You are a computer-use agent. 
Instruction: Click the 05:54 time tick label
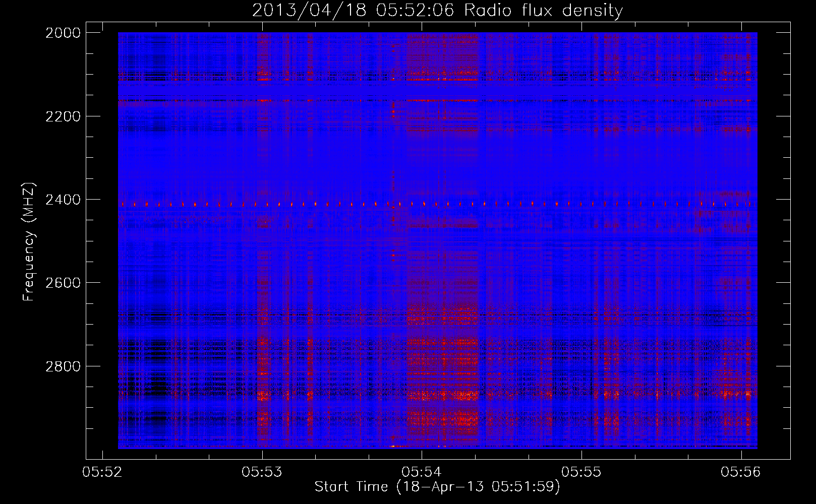pyautogui.click(x=422, y=472)
